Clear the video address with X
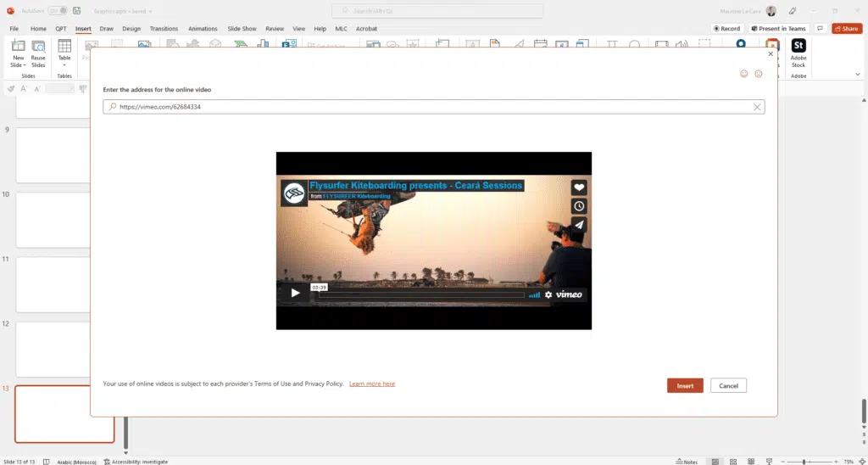 point(757,107)
